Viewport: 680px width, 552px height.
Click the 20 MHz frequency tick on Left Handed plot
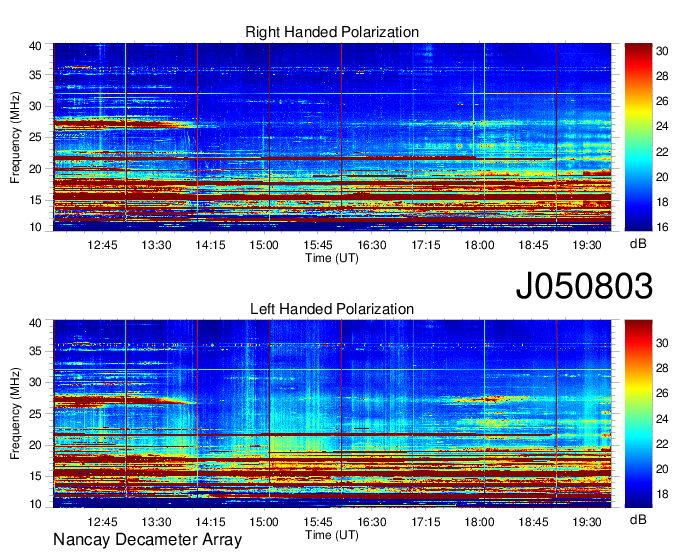[35, 445]
